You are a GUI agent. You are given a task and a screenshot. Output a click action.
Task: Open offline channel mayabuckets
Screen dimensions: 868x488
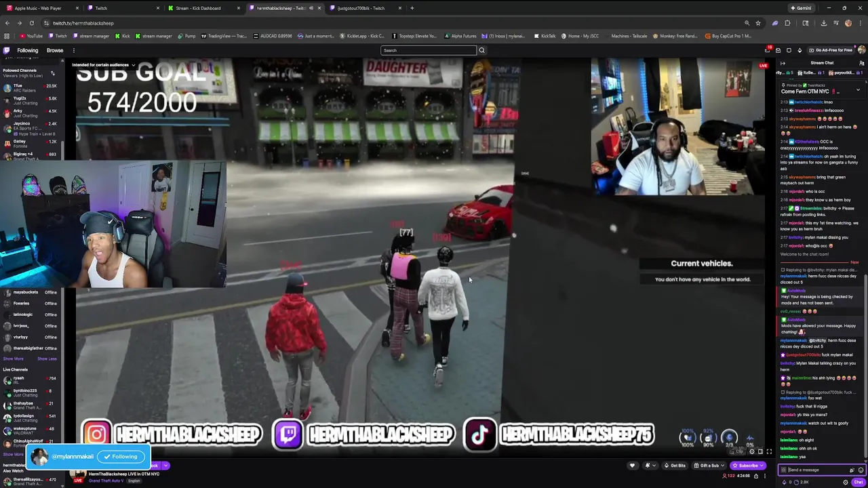point(31,292)
